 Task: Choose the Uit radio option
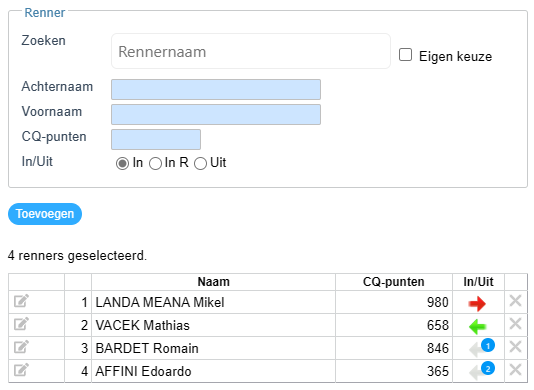coord(200,163)
